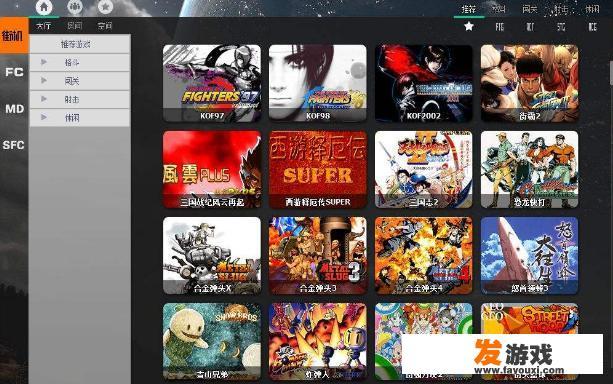Click the game list vertical scrollbar
Image resolution: width=613 pixels, height=384 pixels.
(x=611, y=72)
